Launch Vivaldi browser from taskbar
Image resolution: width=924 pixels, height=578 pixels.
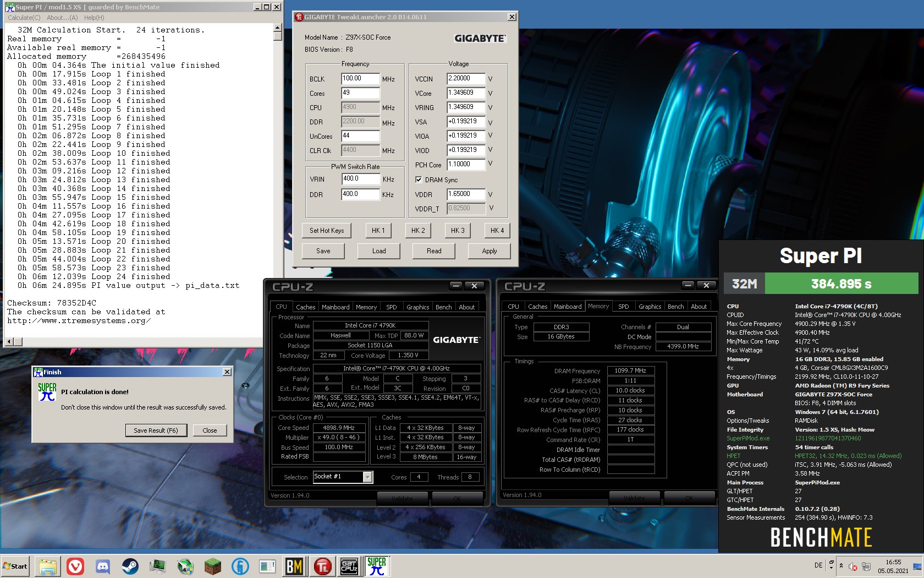tap(75, 566)
